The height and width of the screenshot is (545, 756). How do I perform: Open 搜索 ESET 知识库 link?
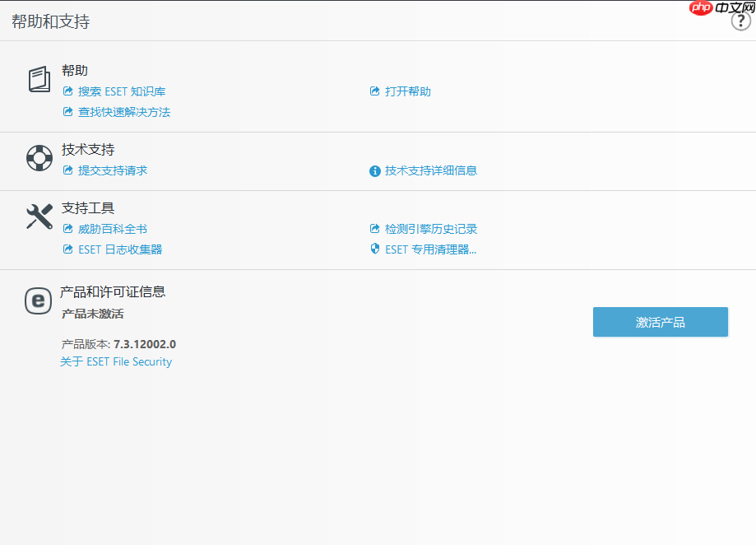[x=122, y=91]
